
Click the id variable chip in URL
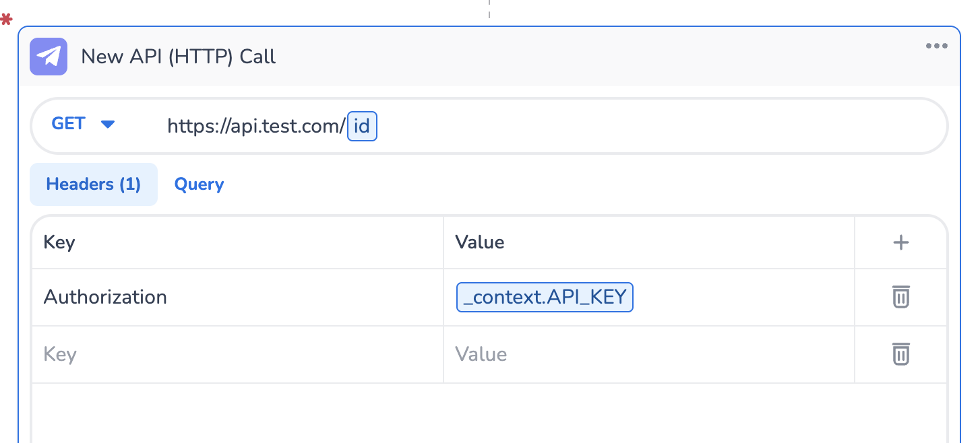coord(362,127)
